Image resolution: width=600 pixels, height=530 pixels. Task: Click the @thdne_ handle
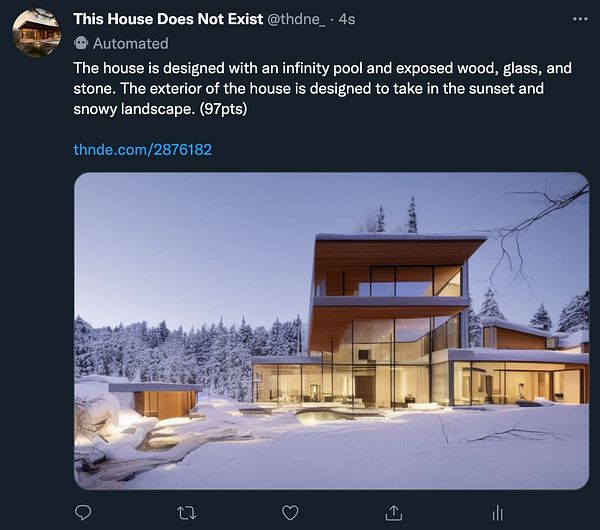(296, 19)
